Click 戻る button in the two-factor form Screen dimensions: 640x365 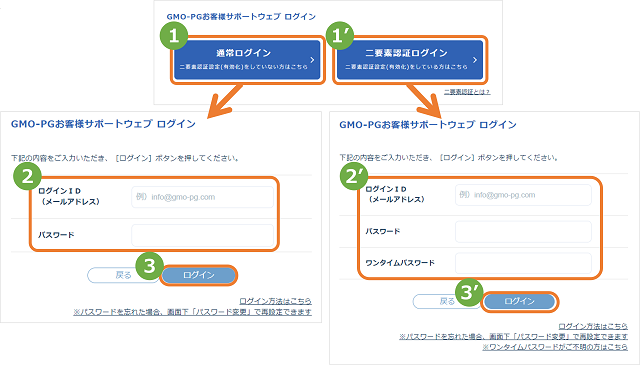click(447, 301)
